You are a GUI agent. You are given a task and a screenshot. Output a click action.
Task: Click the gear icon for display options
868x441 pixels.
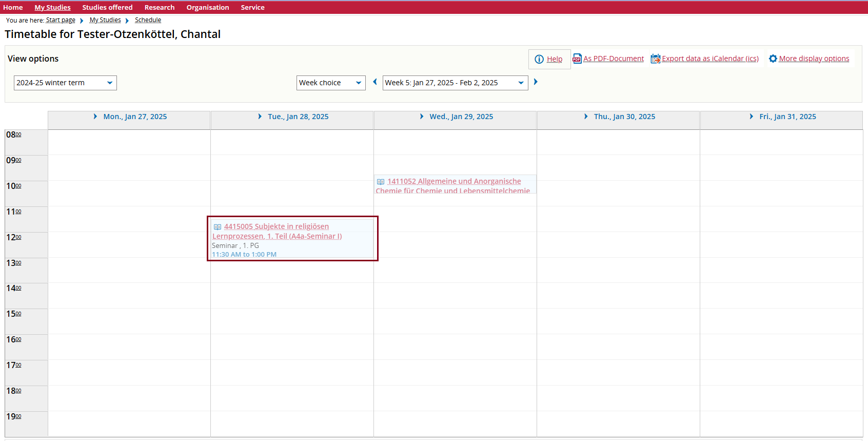coord(773,59)
